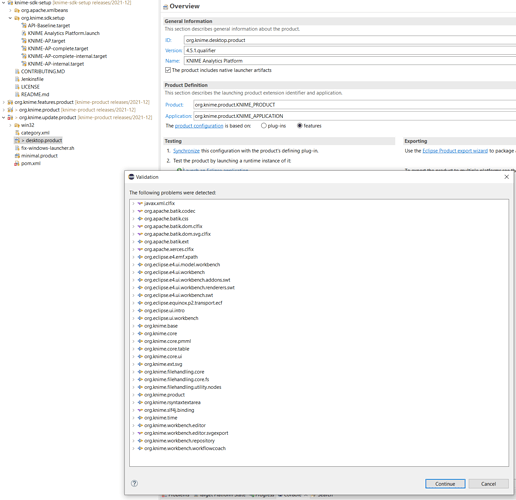Select org.knime.rsyntaxtextarea problem entry
Viewport: 516px width, 500px height.
(x=172, y=403)
